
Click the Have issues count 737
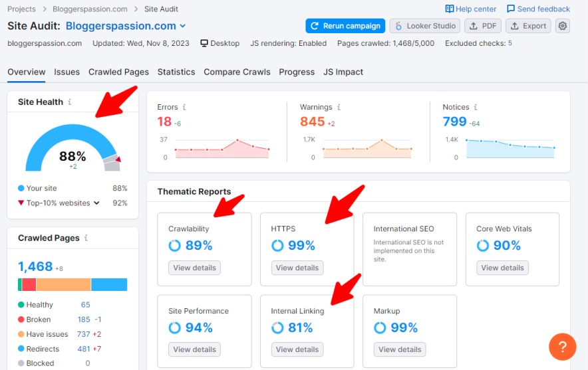coord(83,334)
